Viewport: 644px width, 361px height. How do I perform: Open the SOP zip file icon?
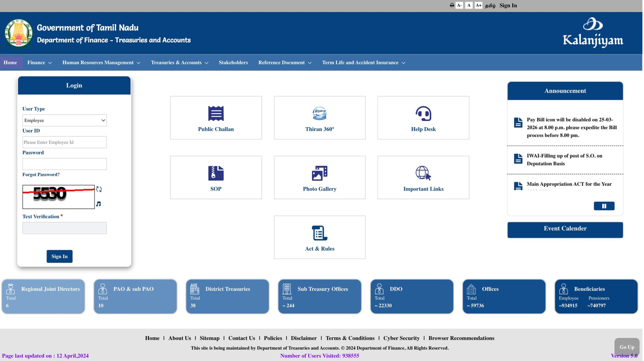point(216,173)
